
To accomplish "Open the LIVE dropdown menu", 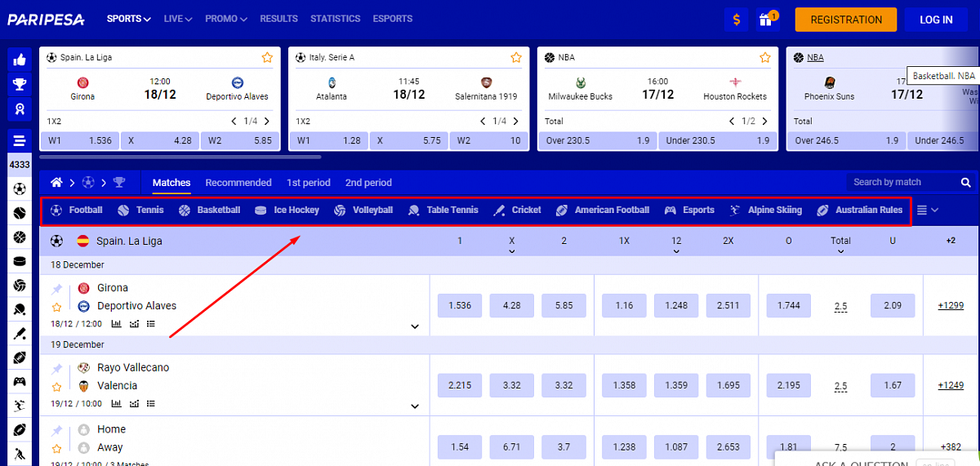I will click(178, 19).
